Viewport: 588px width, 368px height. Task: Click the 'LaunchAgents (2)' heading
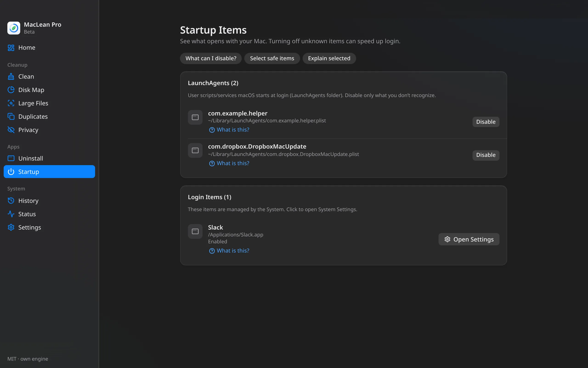[x=213, y=83]
